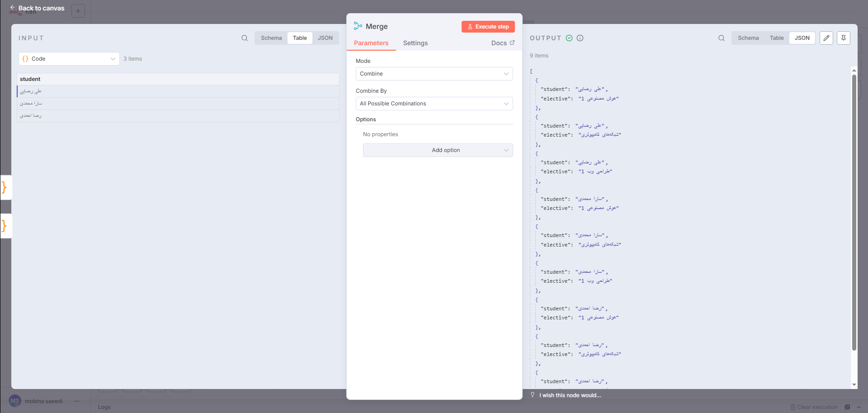The image size is (868, 413).
Task: Expand the Add option dropdown
Action: click(x=437, y=150)
